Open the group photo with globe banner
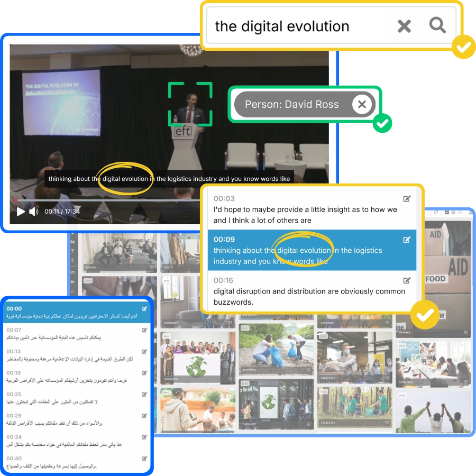Image resolution: width=476 pixels, height=476 pixels. pyautogui.click(x=197, y=356)
